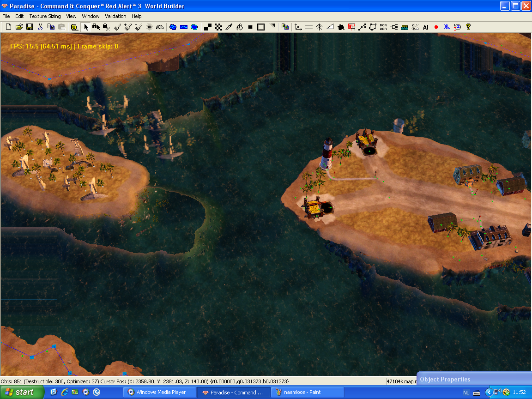Click the yellow question mark help icon

468,27
